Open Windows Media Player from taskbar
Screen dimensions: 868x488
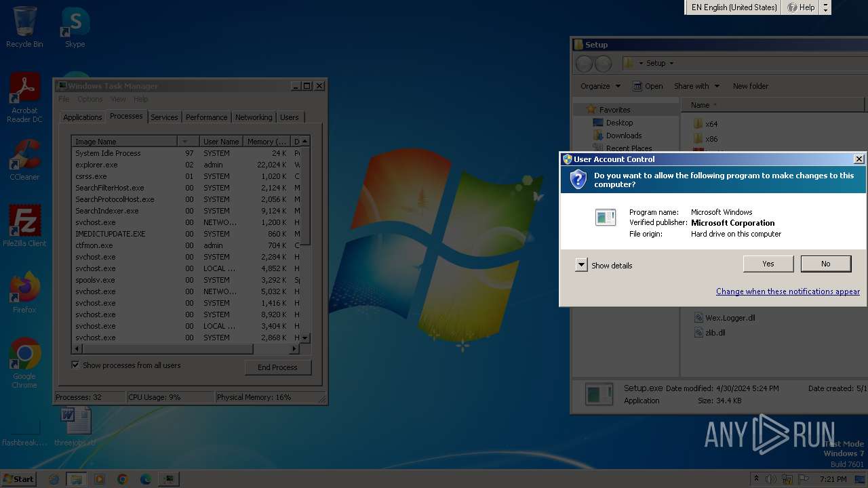100,479
